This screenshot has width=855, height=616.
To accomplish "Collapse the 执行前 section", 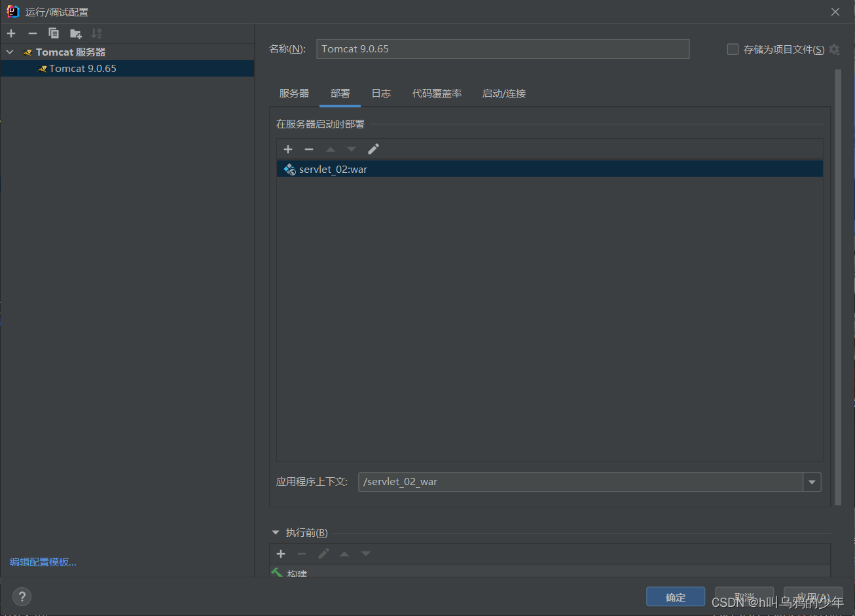I will pyautogui.click(x=276, y=533).
